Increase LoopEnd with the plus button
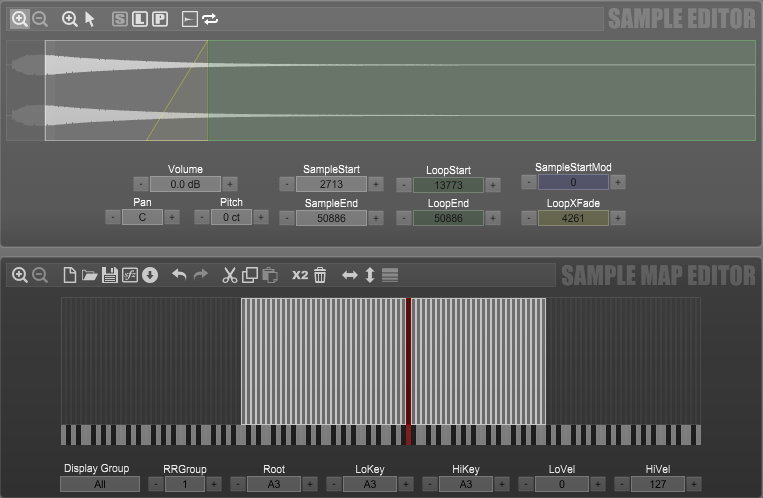The width and height of the screenshot is (763, 498). pyautogui.click(x=492, y=218)
